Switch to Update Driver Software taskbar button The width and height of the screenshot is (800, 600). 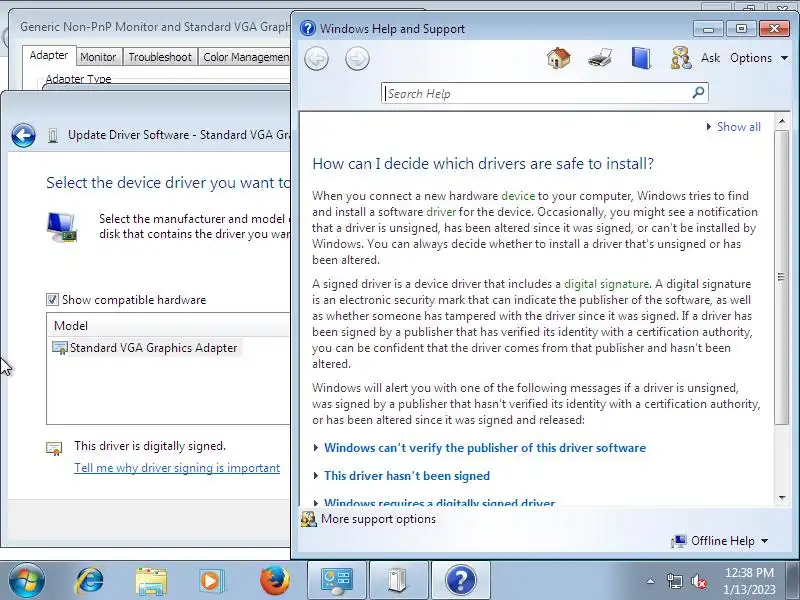(x=399, y=581)
